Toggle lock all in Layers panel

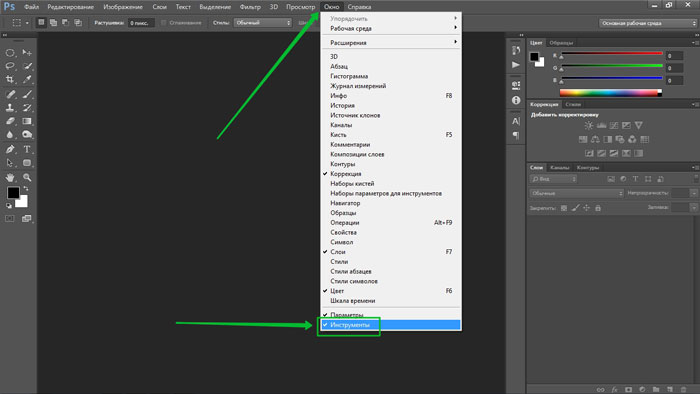point(598,208)
